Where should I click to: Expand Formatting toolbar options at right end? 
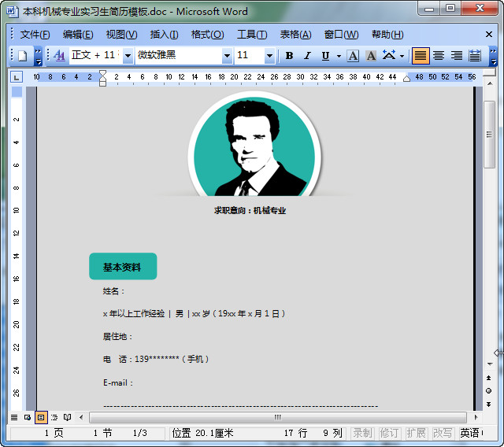coord(493,56)
